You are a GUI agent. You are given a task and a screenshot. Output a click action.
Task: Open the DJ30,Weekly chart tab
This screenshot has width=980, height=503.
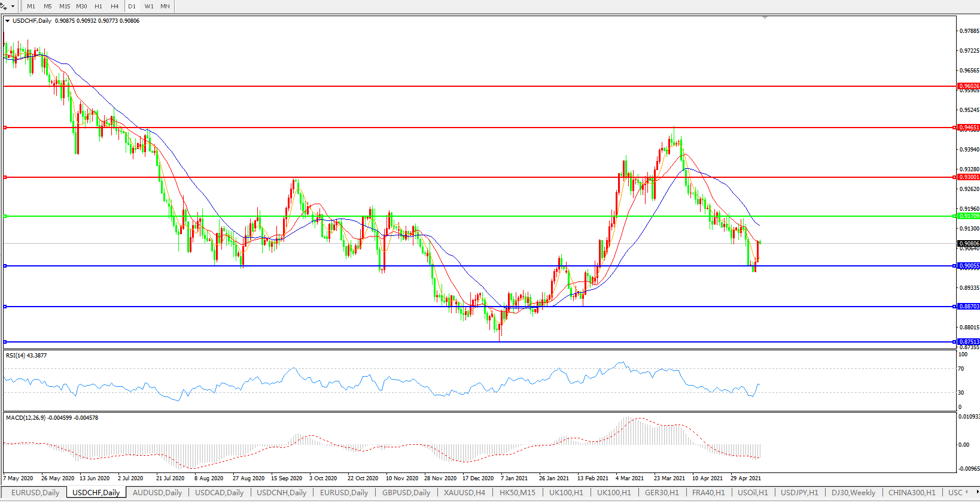coord(853,493)
